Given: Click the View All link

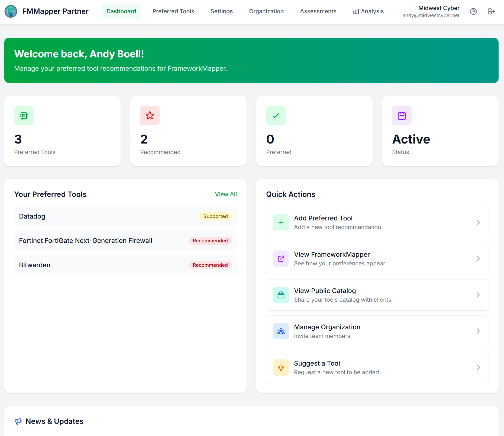Looking at the screenshot, I should click(226, 194).
